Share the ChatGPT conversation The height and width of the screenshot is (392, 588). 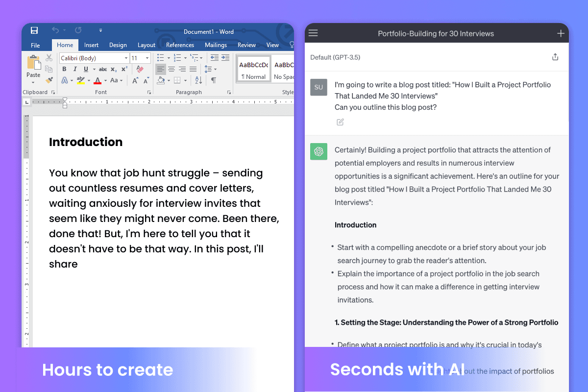[x=555, y=57]
